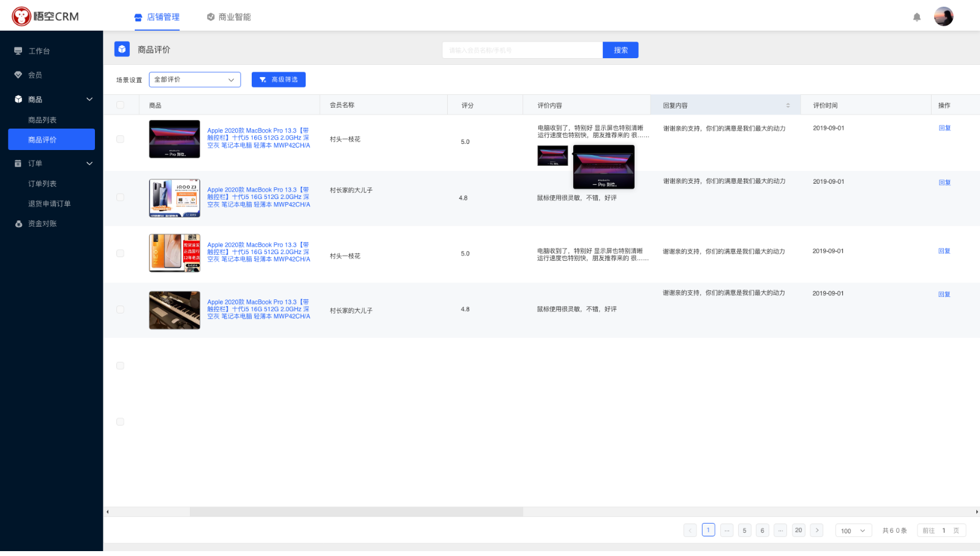Click the 商业智能 icon in top bar
This screenshot has width=980, height=556.
[211, 17]
